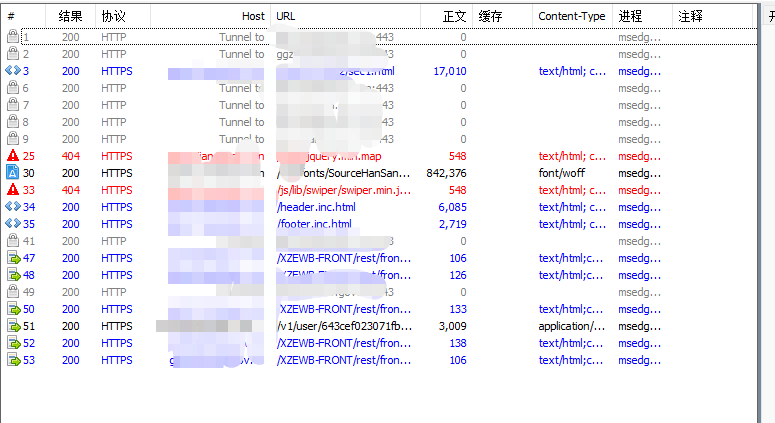Click the 2,719 body size cell
Image resolution: width=775 pixels, height=423 pixels.
(452, 224)
